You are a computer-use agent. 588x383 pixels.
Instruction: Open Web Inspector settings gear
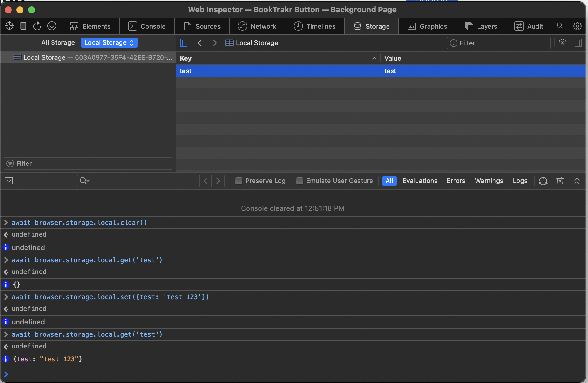577,26
